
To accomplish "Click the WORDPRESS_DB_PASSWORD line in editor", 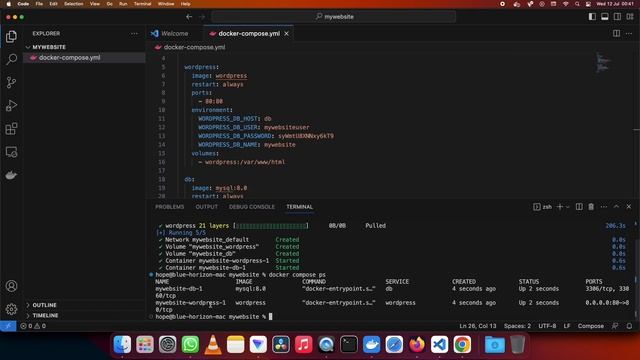I will pos(266,136).
